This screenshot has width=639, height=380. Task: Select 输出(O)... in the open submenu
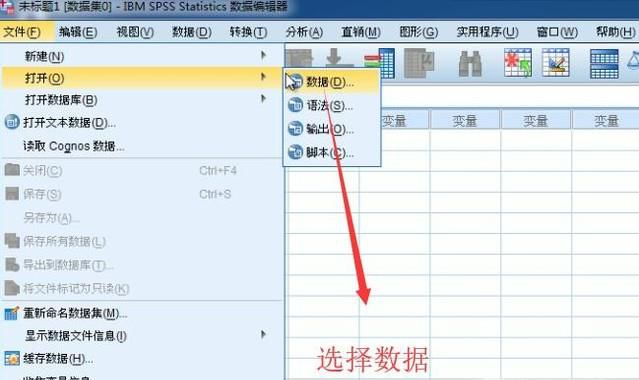pyautogui.click(x=332, y=129)
